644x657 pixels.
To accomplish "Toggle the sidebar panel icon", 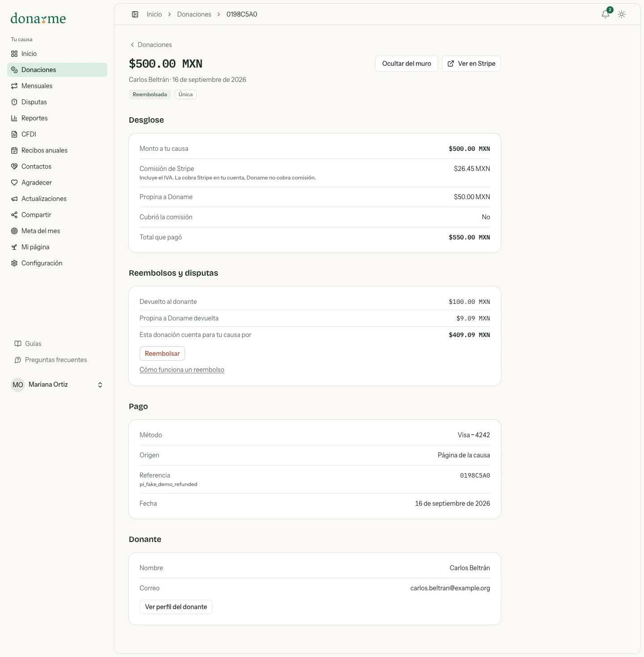I will coord(135,14).
